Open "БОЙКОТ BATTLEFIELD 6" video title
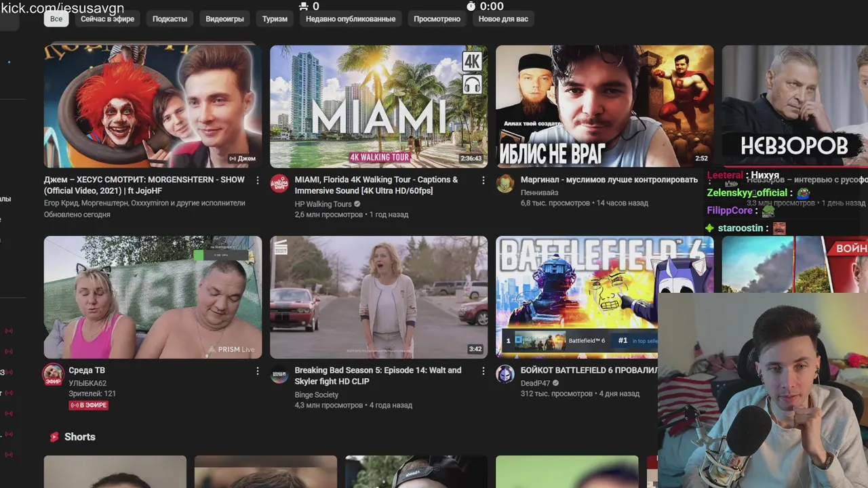Viewport: 868px width, 488px height. point(589,370)
